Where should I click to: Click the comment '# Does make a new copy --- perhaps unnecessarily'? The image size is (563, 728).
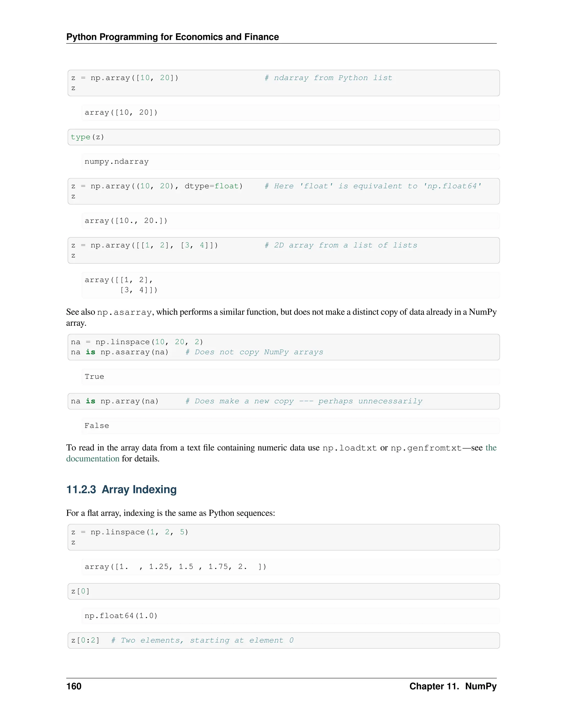pyautogui.click(x=304, y=401)
